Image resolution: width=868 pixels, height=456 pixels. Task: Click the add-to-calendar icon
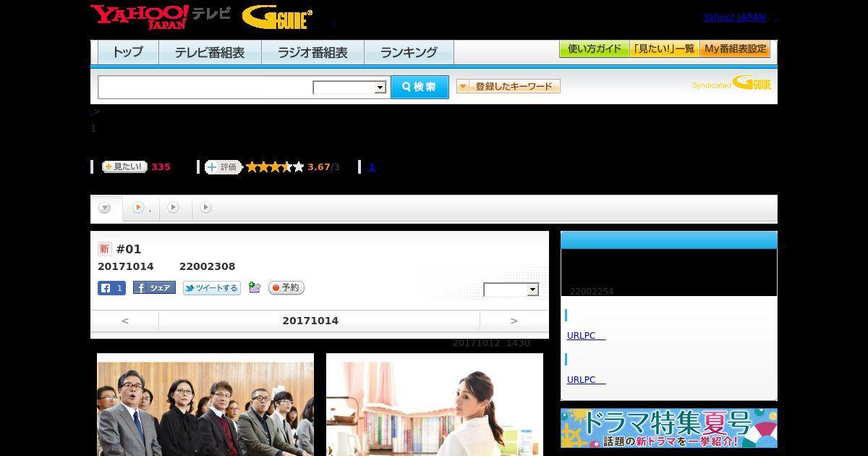point(254,287)
